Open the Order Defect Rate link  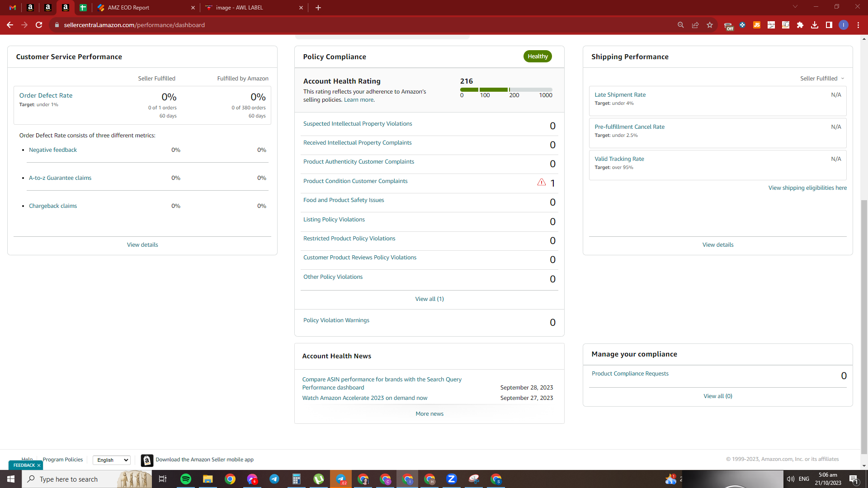click(x=46, y=96)
